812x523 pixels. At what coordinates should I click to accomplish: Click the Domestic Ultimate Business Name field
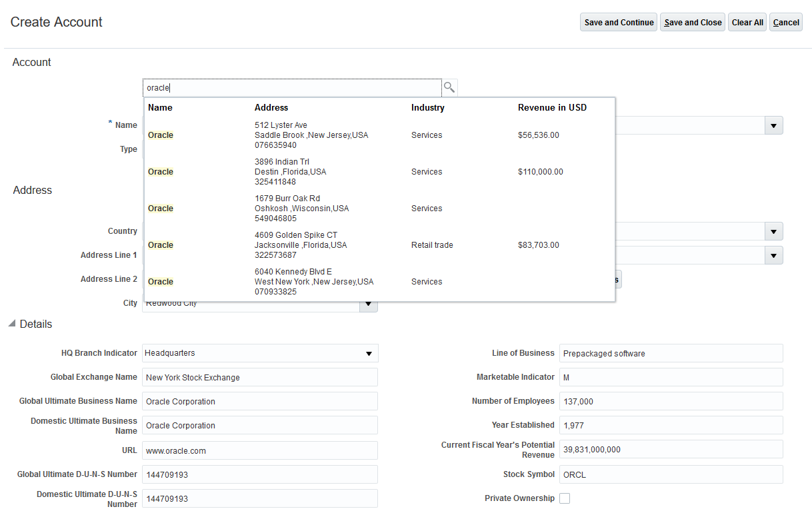click(260, 425)
